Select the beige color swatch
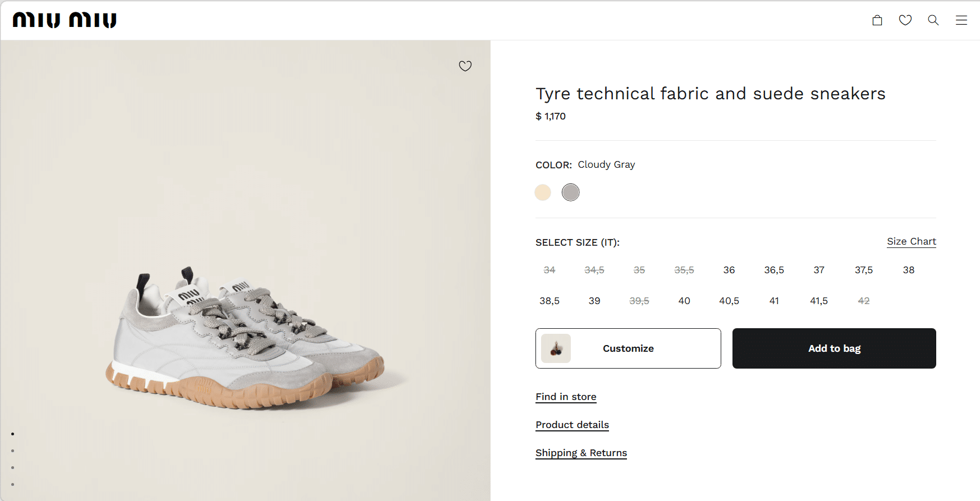This screenshot has width=980, height=501. click(x=543, y=192)
